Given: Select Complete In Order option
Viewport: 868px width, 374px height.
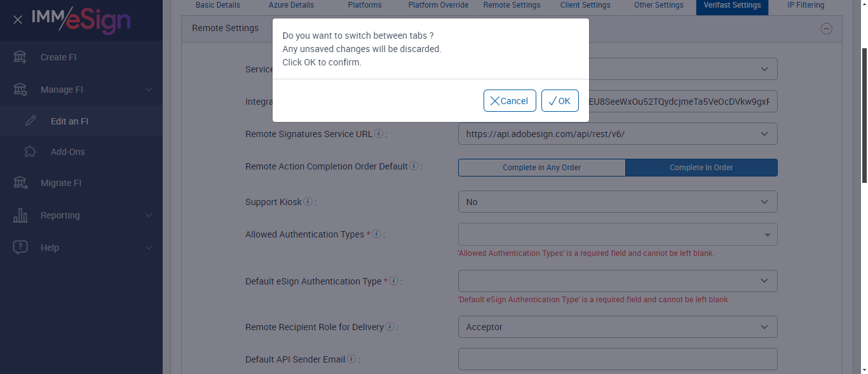Looking at the screenshot, I should (x=701, y=168).
